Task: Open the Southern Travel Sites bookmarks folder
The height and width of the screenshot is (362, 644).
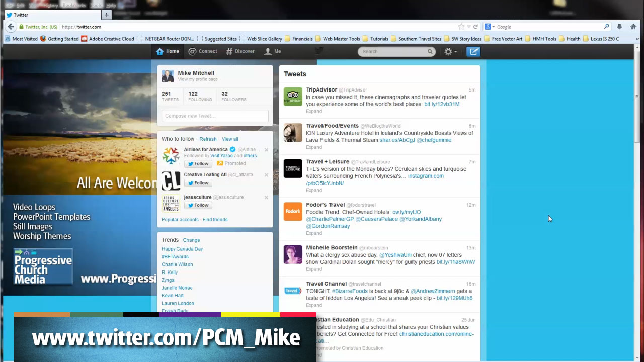Action: click(x=416, y=39)
